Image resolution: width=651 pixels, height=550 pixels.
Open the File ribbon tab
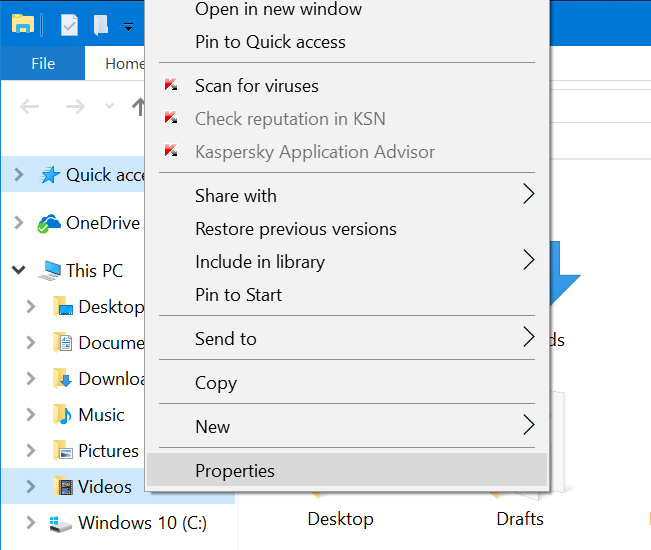coord(43,64)
